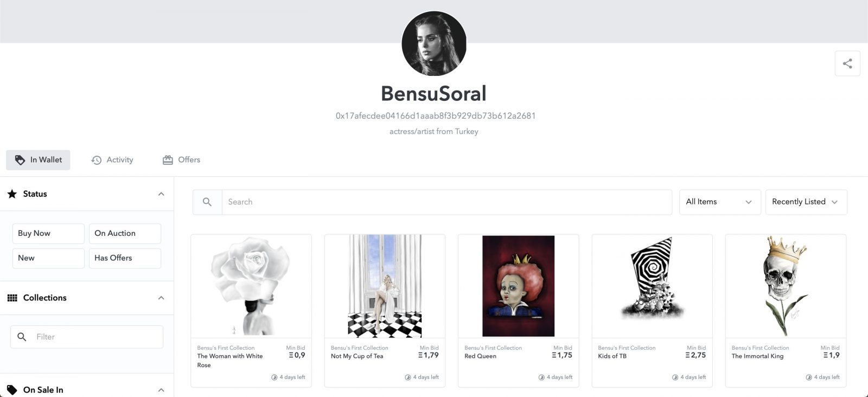Collapse the Status section chevron
The image size is (868, 397).
(x=161, y=194)
